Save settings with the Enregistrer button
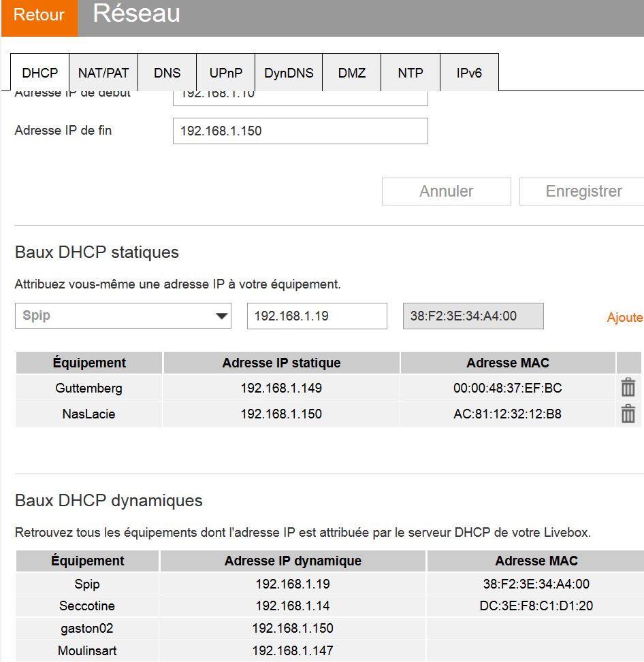The width and height of the screenshot is (644, 662). [583, 191]
